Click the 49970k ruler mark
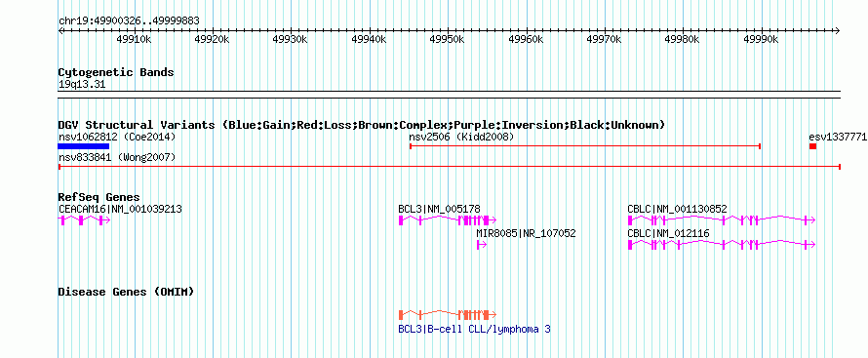Viewport: 868px width, 358px height. [x=604, y=40]
